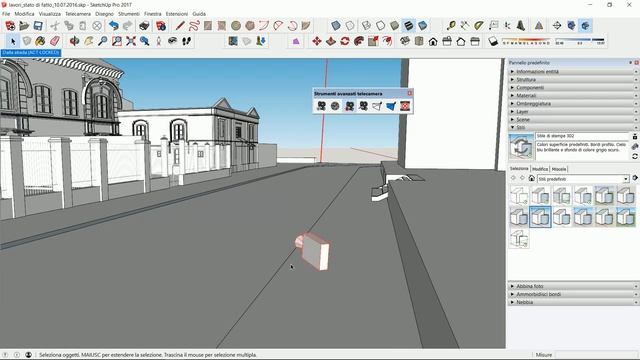
Task: Open the Telecamera menu
Action: pos(78,14)
